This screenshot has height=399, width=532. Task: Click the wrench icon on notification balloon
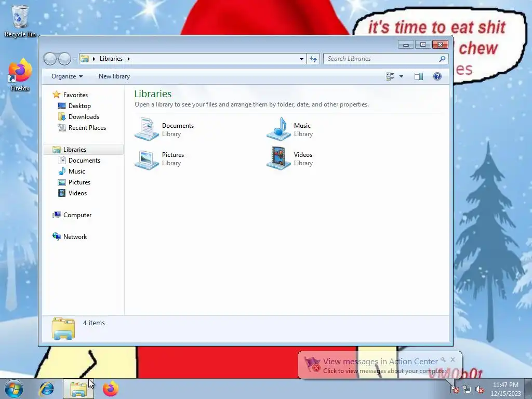click(x=443, y=360)
